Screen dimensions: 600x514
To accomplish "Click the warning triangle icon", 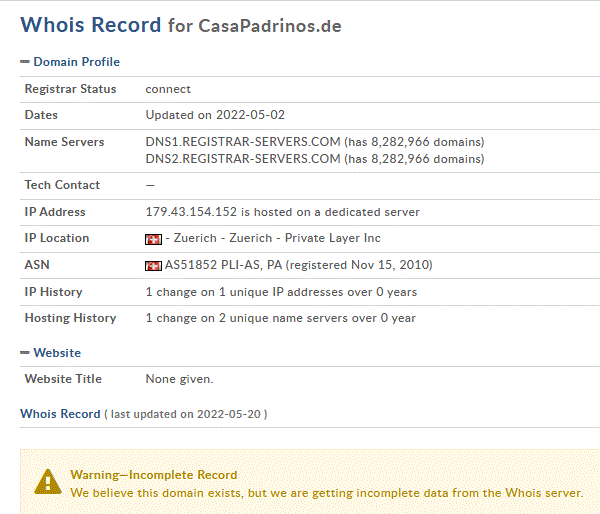I will coord(47,481).
